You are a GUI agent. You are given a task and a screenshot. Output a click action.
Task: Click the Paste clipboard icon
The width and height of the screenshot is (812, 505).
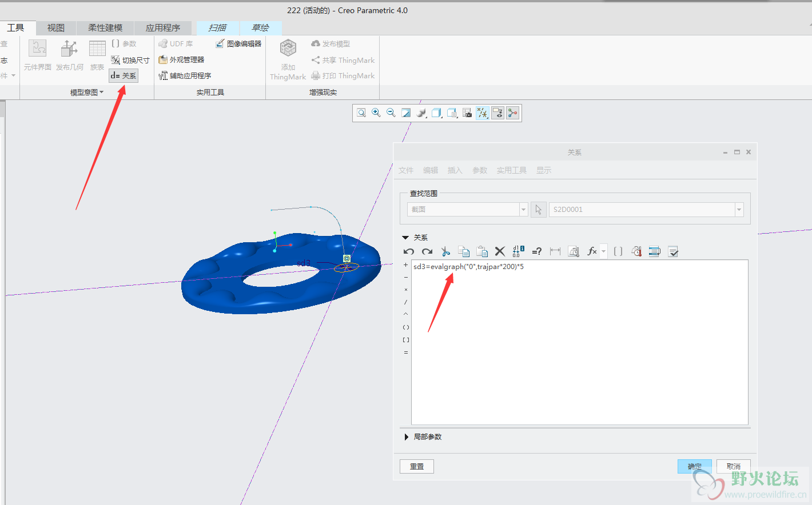click(x=482, y=251)
